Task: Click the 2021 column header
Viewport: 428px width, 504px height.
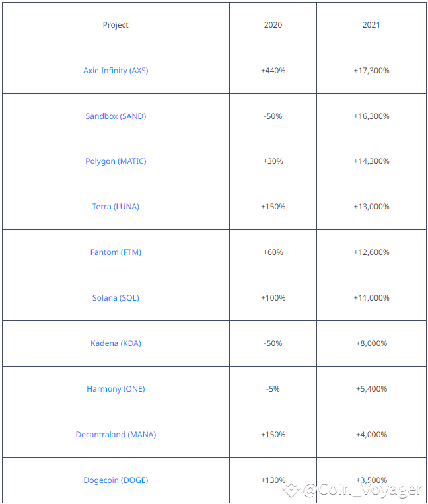Action: pyautogui.click(x=371, y=25)
